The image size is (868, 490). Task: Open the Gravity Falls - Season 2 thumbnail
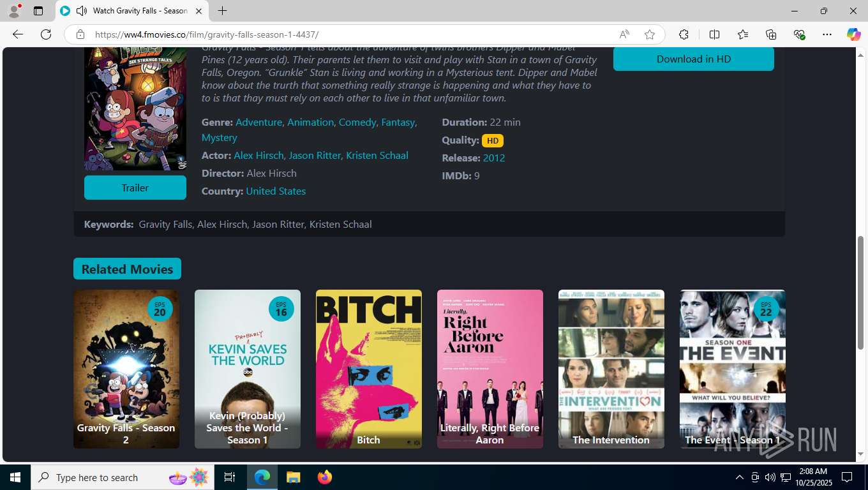126,369
